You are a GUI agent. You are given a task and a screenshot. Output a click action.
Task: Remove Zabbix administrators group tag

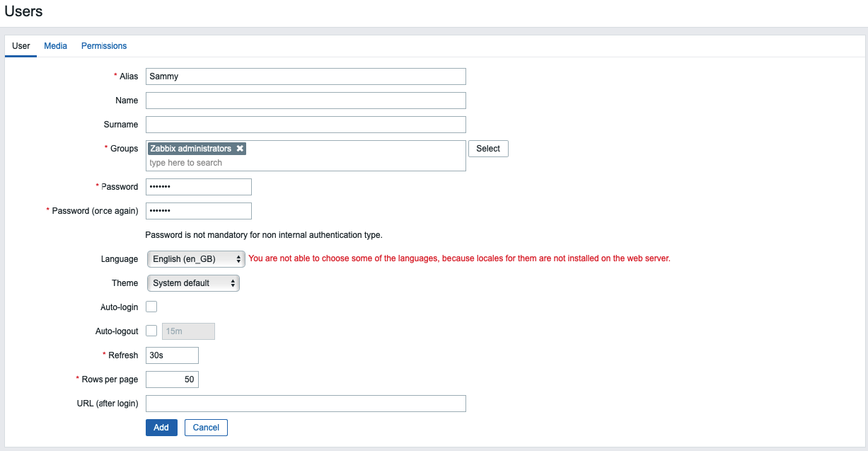[x=240, y=149]
